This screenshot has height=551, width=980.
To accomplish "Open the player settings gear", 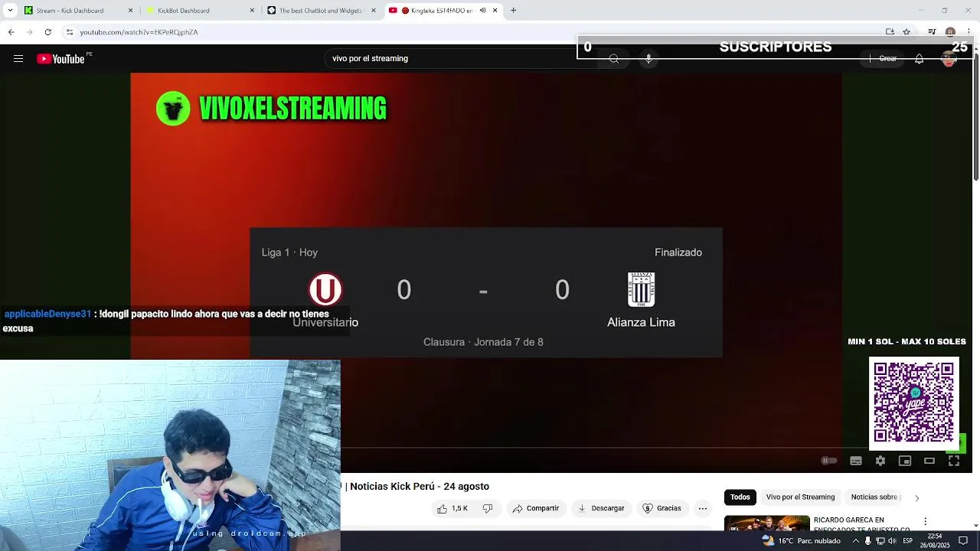I will (880, 461).
